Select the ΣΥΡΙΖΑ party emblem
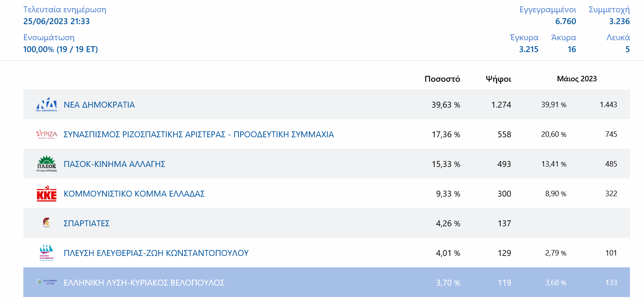 (x=47, y=134)
